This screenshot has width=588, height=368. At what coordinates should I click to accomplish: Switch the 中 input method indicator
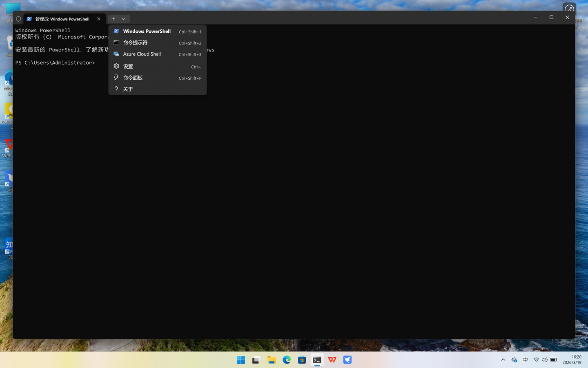click(525, 360)
